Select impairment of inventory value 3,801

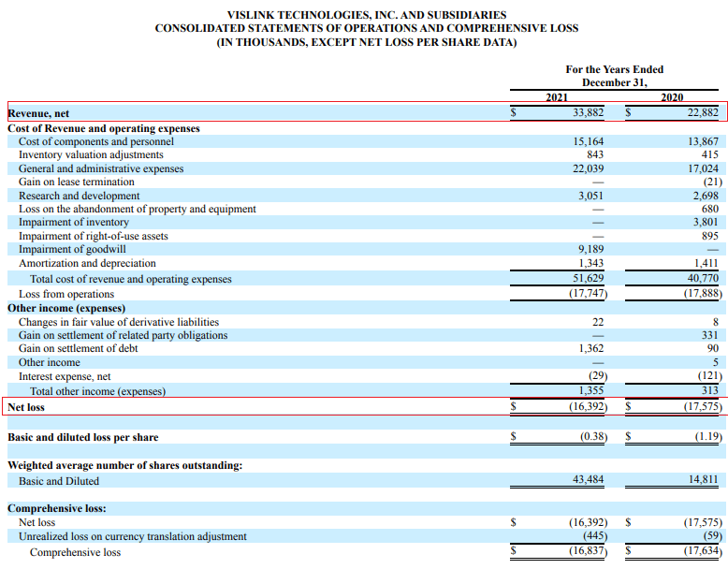click(x=706, y=222)
